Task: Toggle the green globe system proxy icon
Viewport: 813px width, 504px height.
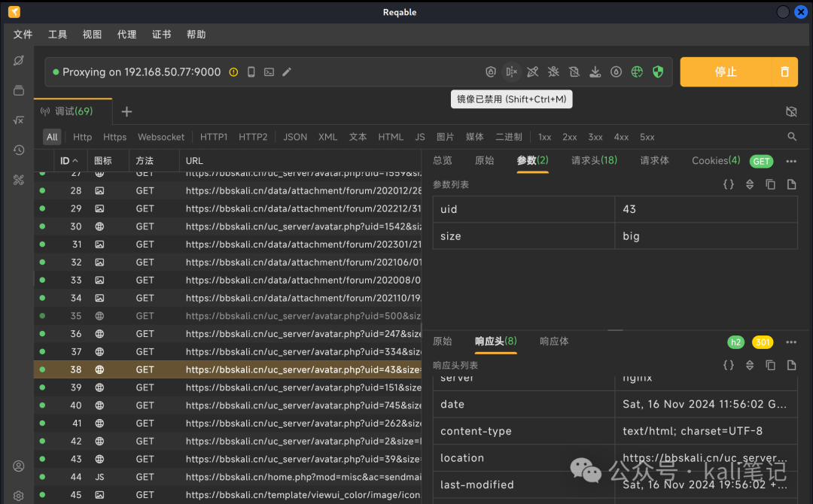Action: [637, 72]
